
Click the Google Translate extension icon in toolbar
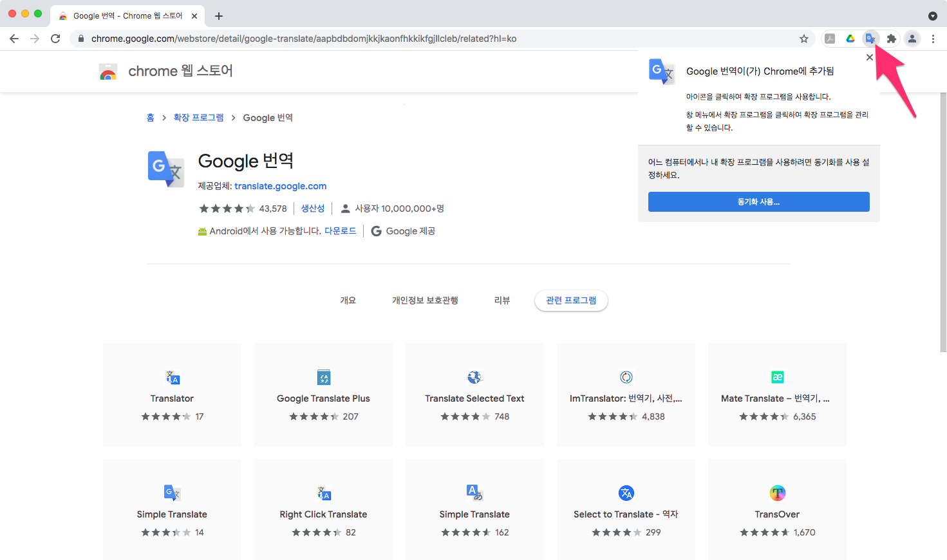pos(870,39)
